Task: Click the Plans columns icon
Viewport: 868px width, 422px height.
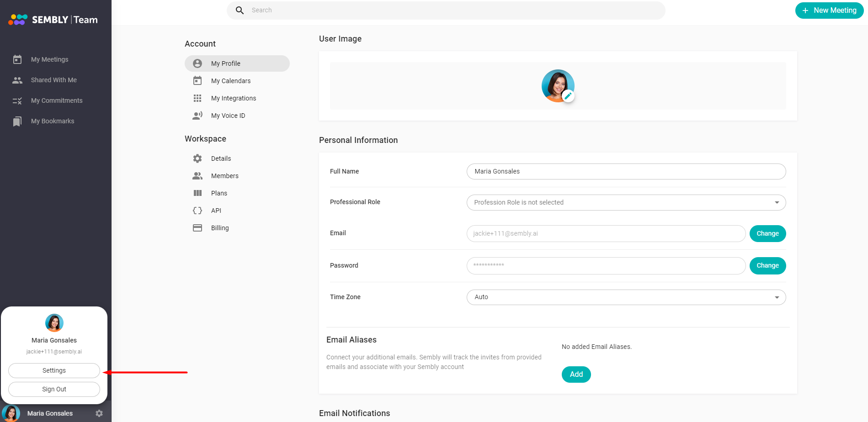Action: point(197,193)
